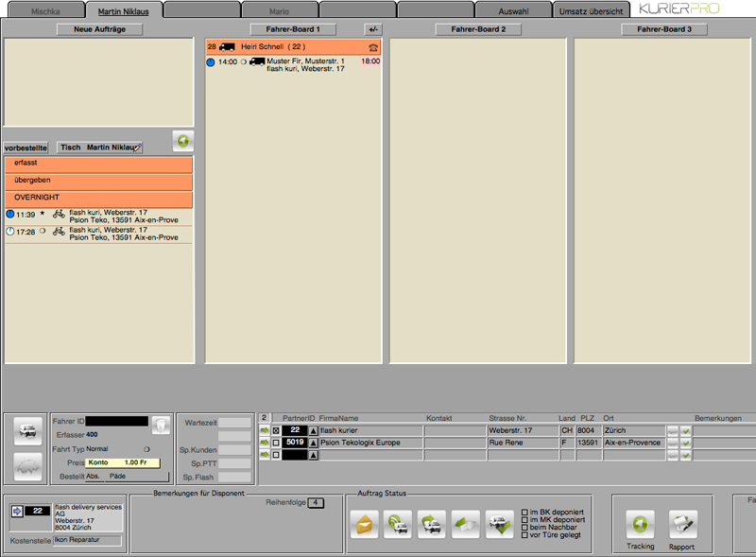This screenshot has height=557, width=756.
Task: Click the white van icon button
Action: [27, 430]
